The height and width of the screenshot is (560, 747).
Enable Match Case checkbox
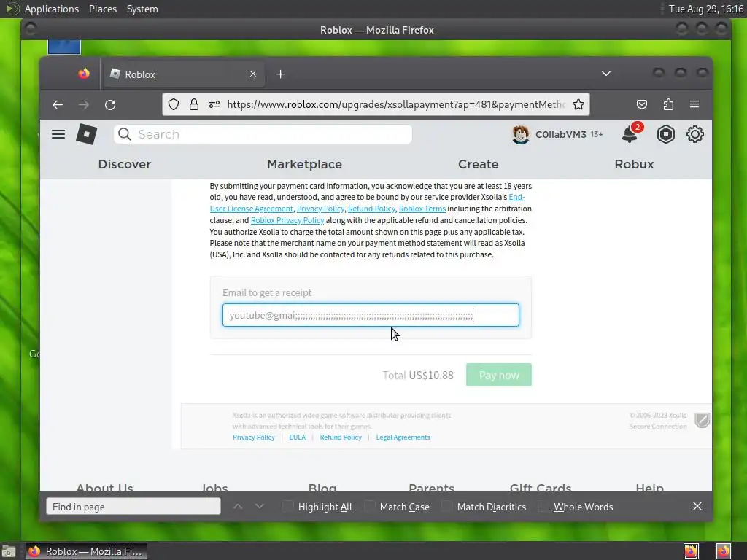click(369, 506)
